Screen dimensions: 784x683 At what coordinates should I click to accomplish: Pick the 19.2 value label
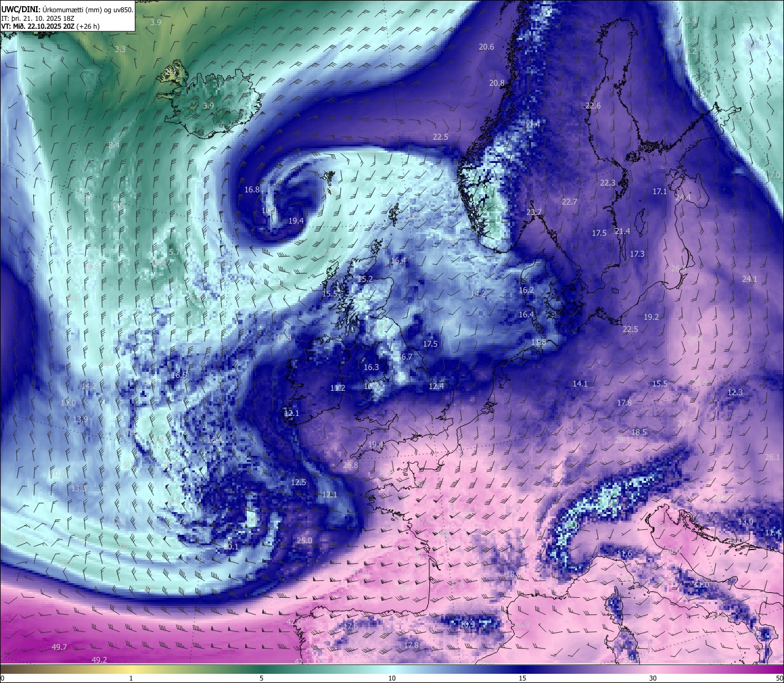pos(651,317)
